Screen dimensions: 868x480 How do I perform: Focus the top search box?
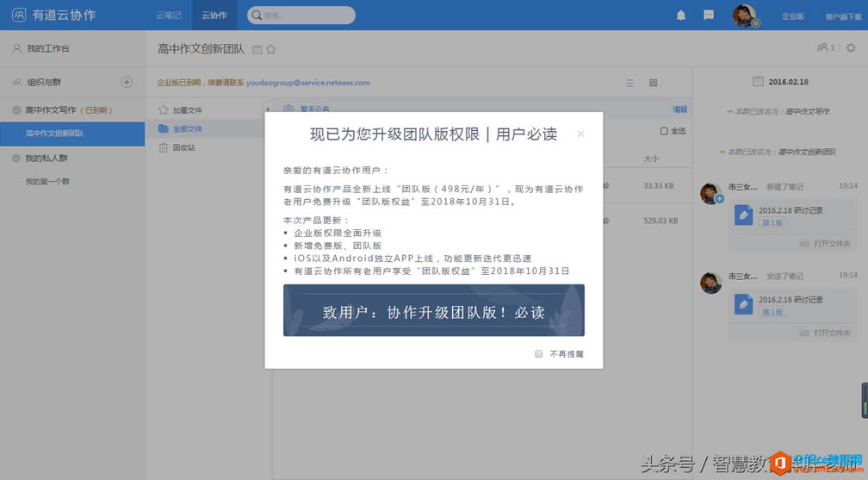pyautogui.click(x=301, y=16)
